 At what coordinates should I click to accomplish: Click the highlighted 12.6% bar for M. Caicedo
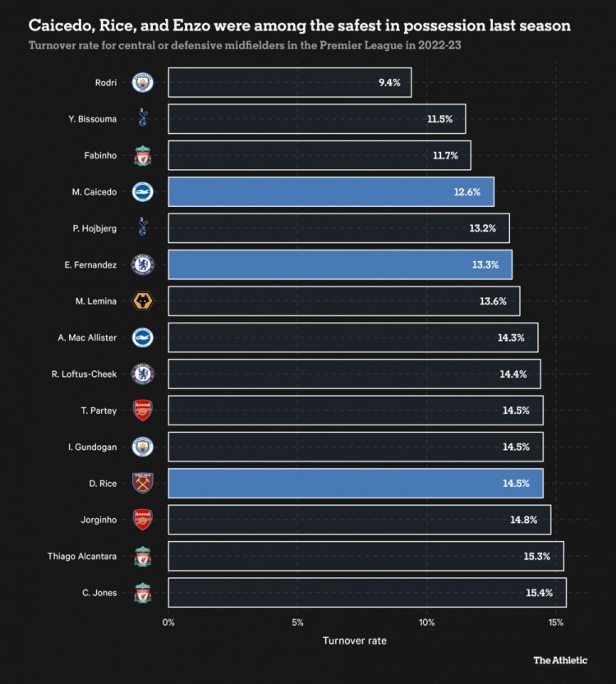tap(331, 191)
